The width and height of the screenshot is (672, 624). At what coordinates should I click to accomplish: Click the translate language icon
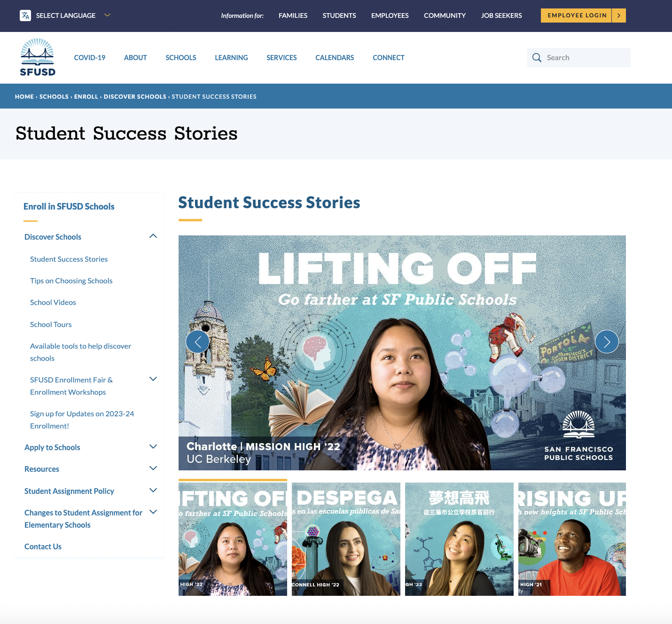pyautogui.click(x=25, y=16)
